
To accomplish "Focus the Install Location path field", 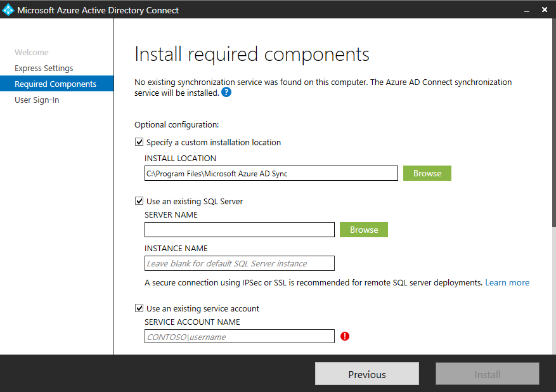I will 271,174.
